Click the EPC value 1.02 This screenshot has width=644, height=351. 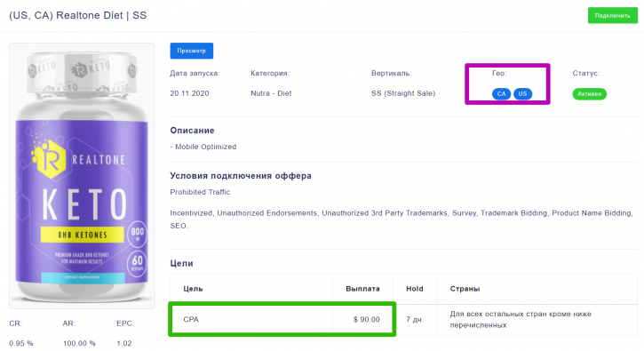(124, 343)
